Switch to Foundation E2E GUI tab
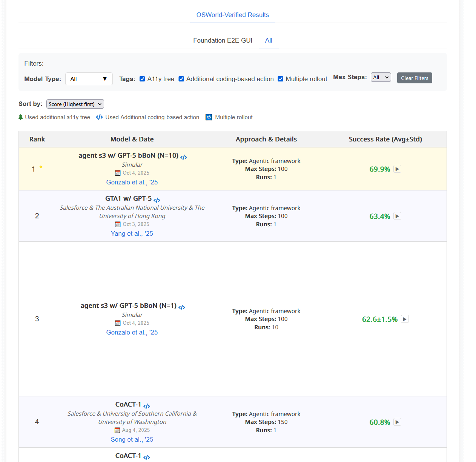Screen dimensions: 476x462 pos(223,40)
